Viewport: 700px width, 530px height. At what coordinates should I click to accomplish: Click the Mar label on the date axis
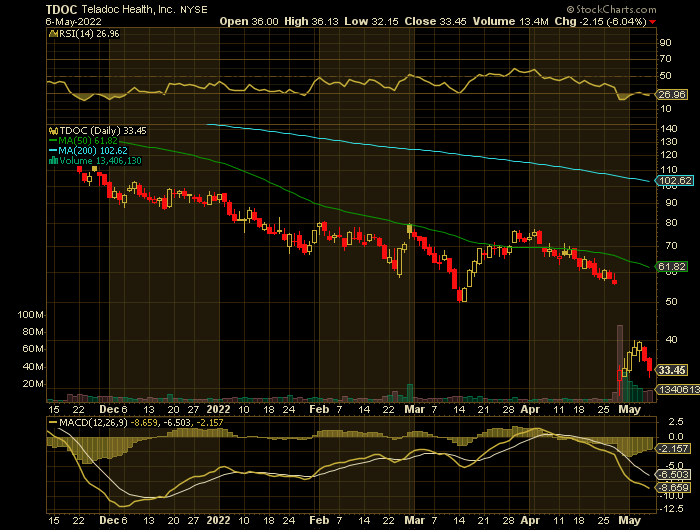tap(413, 409)
